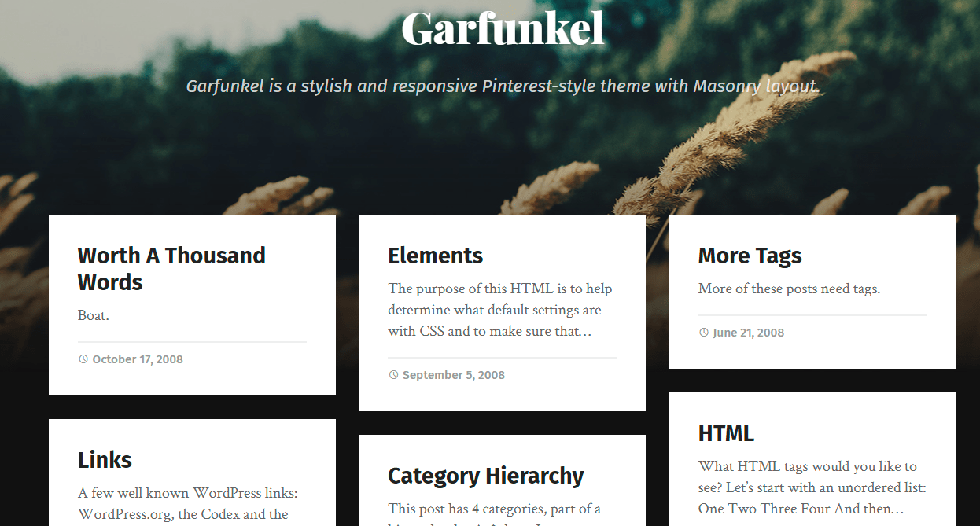Viewport: 980px width, 526px height.
Task: Click the clock icon beside September 5, 2008
Action: [393, 375]
